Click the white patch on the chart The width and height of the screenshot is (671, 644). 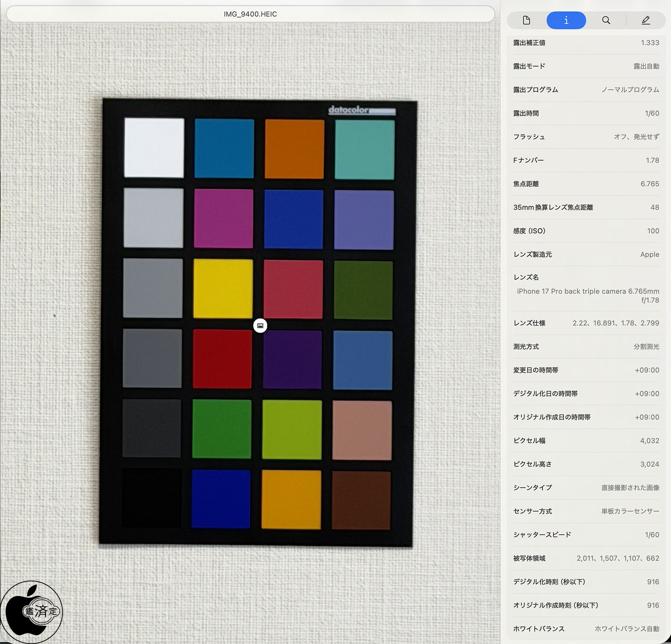click(154, 147)
